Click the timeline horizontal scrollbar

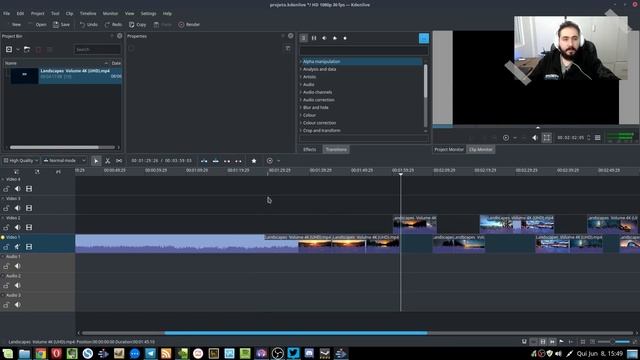click(296, 333)
